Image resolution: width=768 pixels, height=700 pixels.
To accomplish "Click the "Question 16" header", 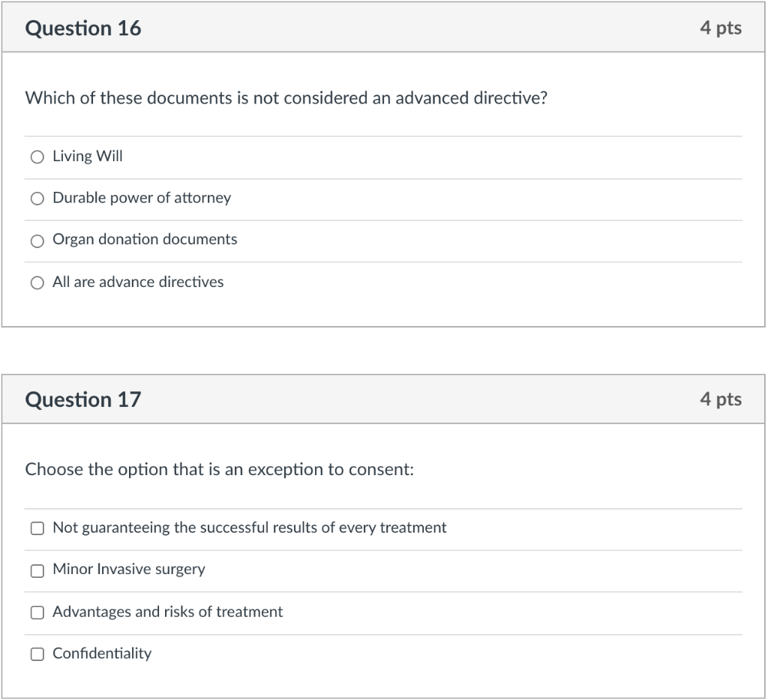I will pyautogui.click(x=84, y=27).
